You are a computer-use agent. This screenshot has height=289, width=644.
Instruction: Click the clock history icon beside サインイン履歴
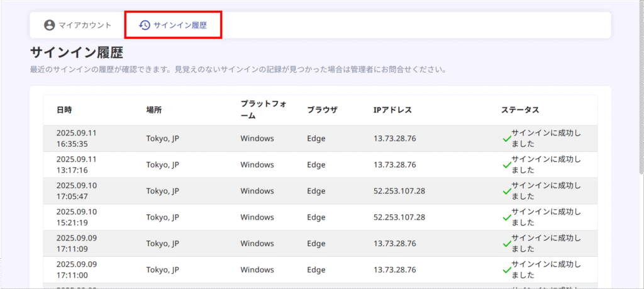tap(145, 25)
